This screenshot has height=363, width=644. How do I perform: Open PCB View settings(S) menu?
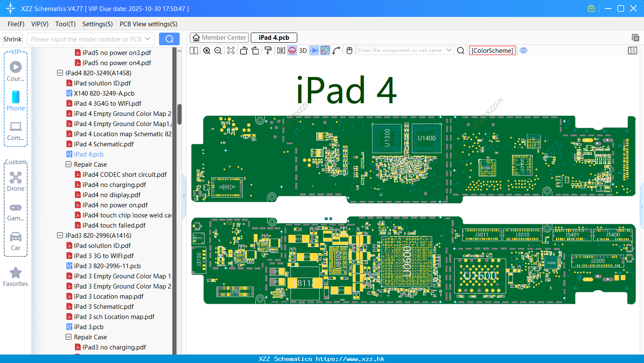click(x=148, y=24)
